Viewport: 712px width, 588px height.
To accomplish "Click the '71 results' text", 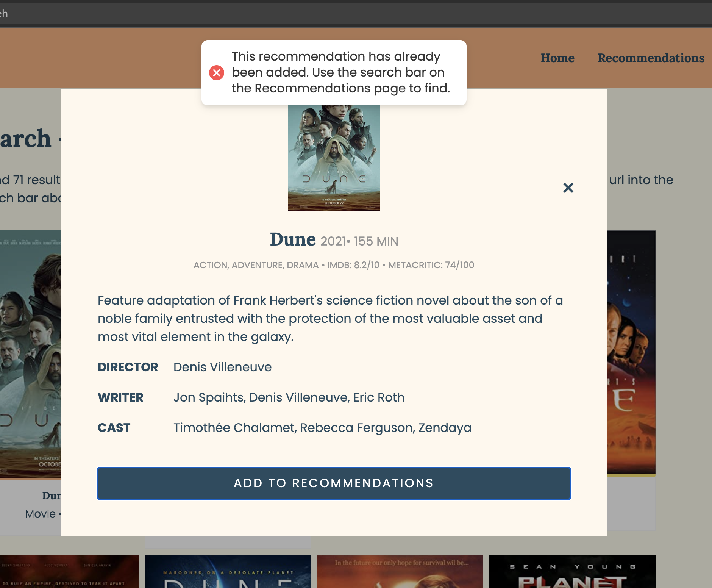I will (36, 180).
